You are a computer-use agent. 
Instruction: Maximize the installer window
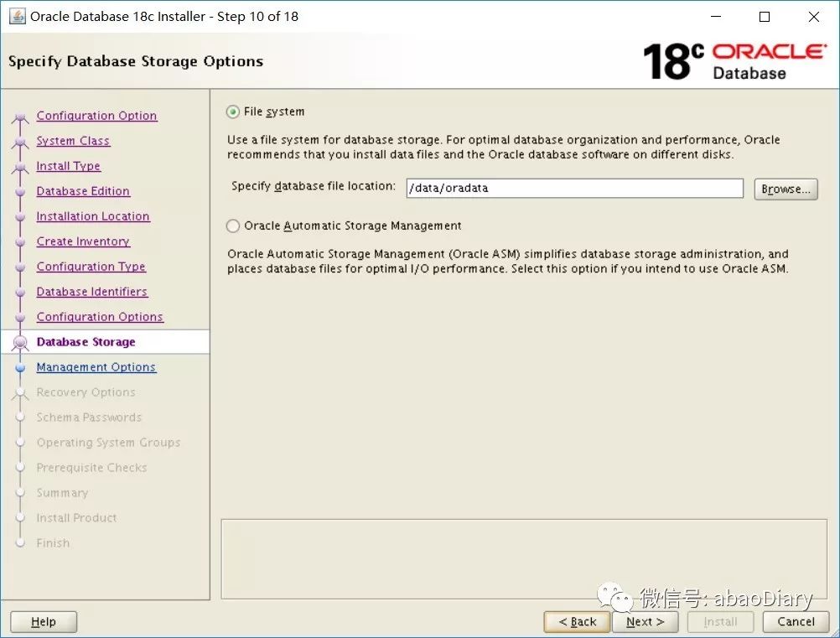tap(765, 17)
